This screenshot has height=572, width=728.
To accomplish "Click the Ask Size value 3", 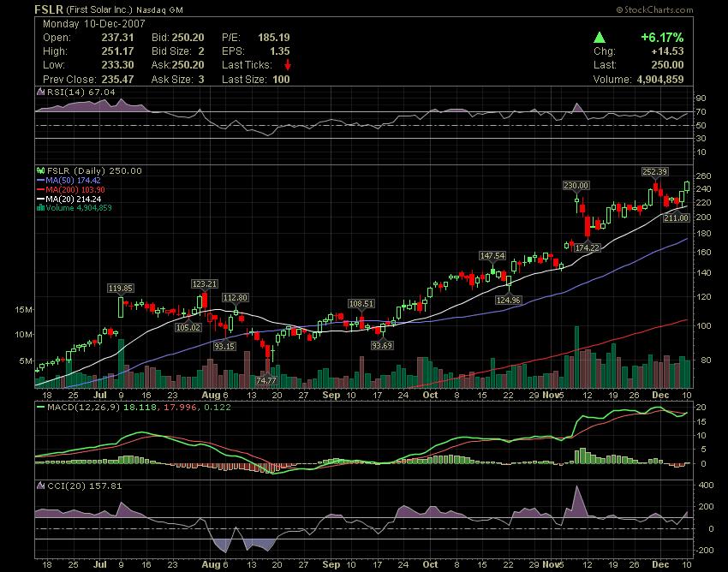I will (201, 80).
